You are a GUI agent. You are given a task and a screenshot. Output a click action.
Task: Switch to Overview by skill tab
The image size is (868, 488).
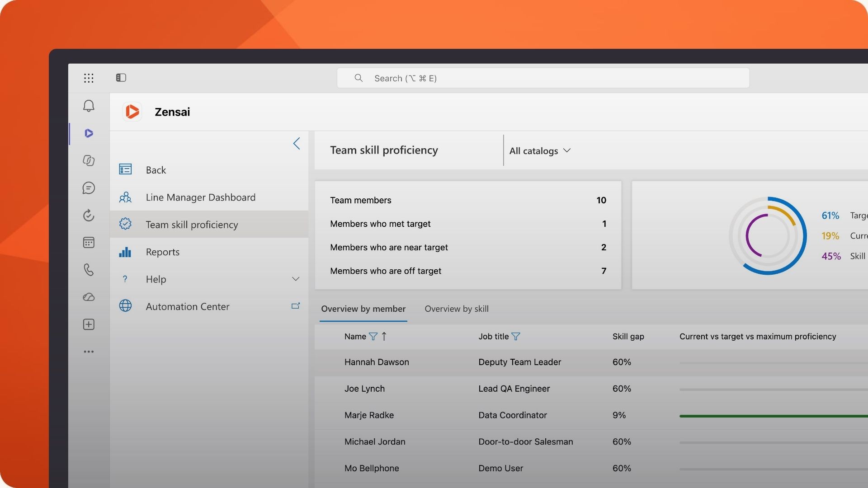[456, 309]
